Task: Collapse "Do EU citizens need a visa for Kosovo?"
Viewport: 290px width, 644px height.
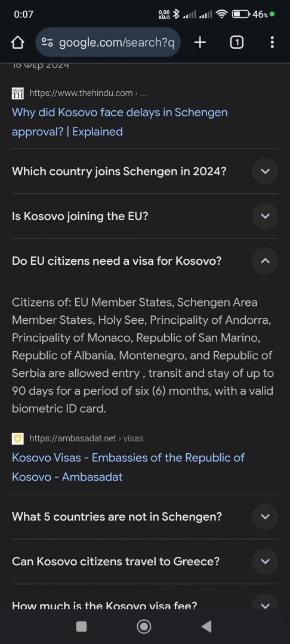Action: pos(145,261)
